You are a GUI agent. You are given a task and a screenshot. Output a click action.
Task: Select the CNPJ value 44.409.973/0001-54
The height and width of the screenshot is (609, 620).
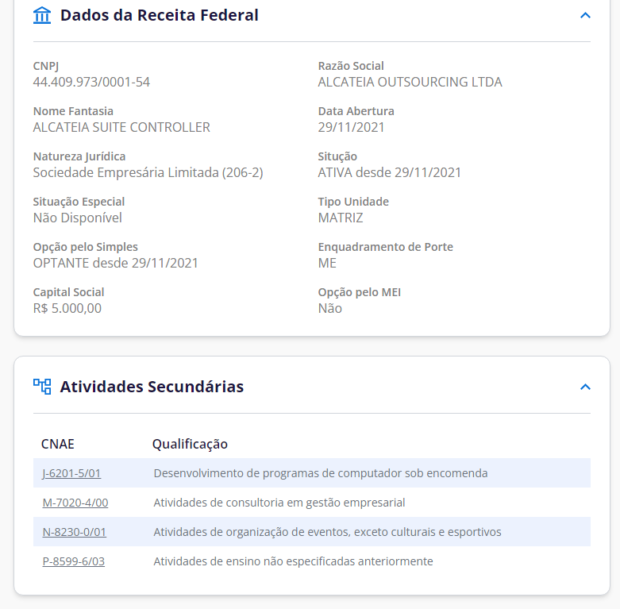pos(91,82)
